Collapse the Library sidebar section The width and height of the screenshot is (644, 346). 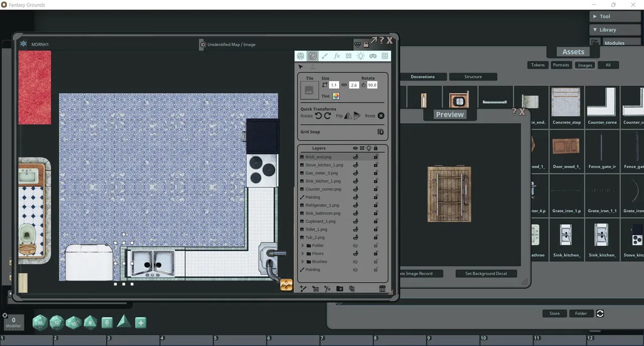pos(615,30)
